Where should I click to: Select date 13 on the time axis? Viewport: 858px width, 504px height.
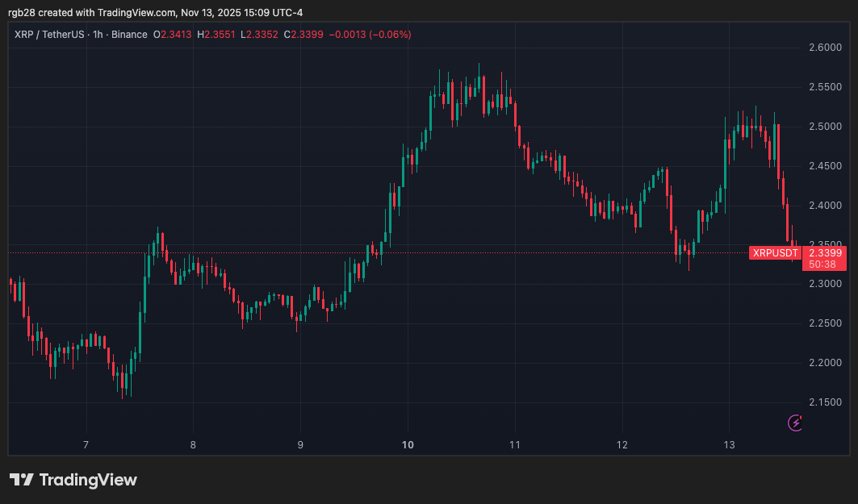728,444
